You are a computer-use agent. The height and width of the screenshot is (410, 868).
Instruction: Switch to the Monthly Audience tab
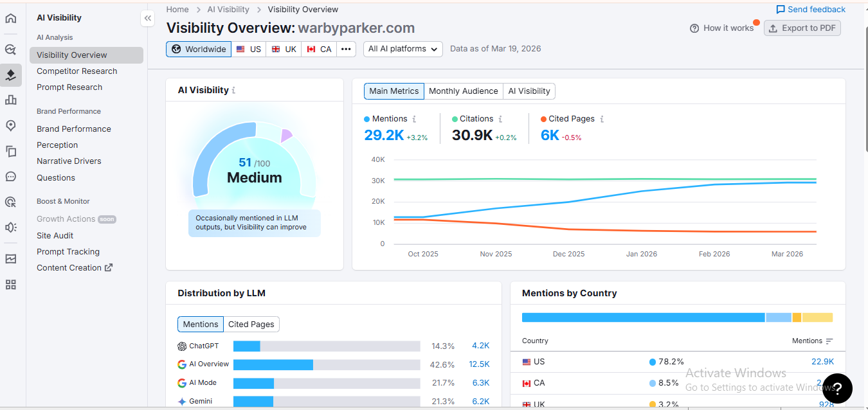[x=464, y=91]
